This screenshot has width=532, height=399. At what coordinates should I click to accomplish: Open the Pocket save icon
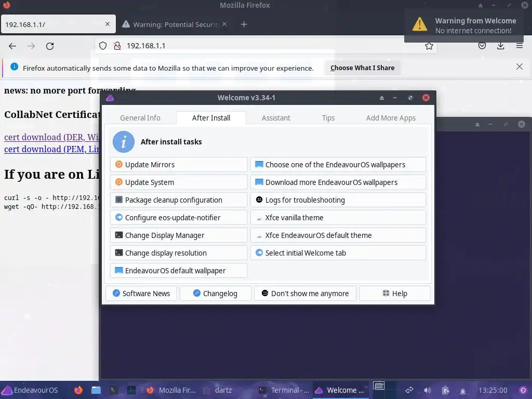coord(482,46)
